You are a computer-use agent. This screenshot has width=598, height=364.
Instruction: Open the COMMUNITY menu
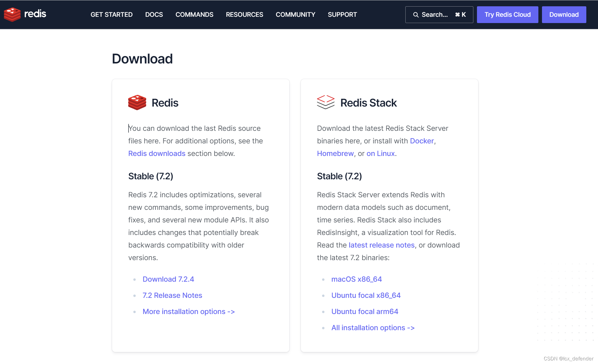click(295, 15)
